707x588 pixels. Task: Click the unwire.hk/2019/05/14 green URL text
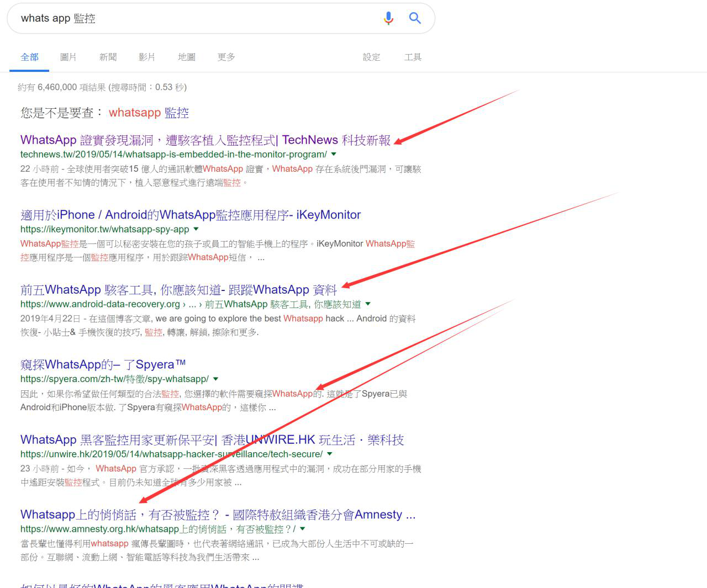171,454
